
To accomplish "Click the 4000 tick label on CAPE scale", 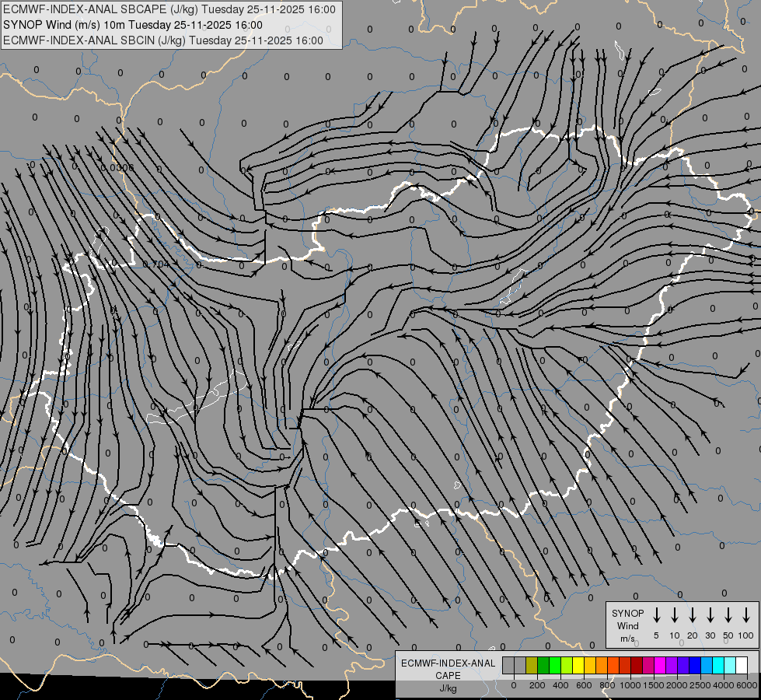I will point(724,685).
